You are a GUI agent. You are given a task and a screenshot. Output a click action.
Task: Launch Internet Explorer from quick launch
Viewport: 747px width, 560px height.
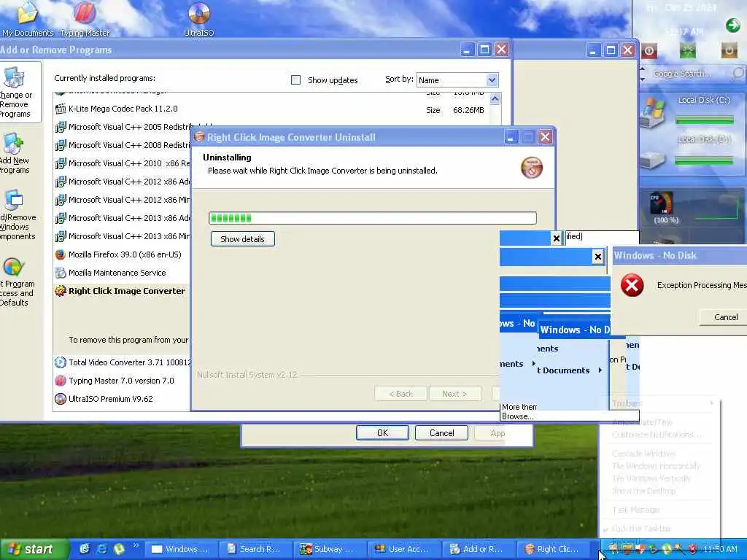coord(101,549)
